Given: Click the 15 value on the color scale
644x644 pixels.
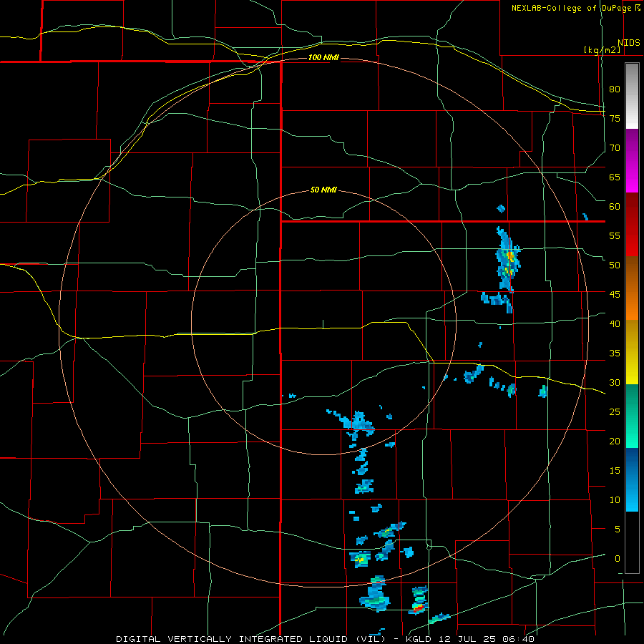Looking at the screenshot, I should tap(615, 471).
